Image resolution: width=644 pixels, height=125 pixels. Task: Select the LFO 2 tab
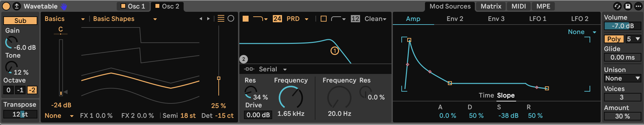coord(580,19)
